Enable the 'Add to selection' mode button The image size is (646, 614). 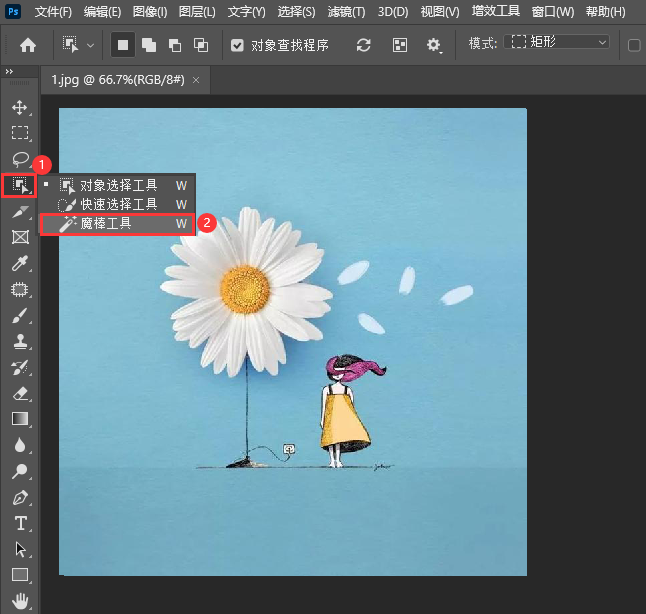149,45
